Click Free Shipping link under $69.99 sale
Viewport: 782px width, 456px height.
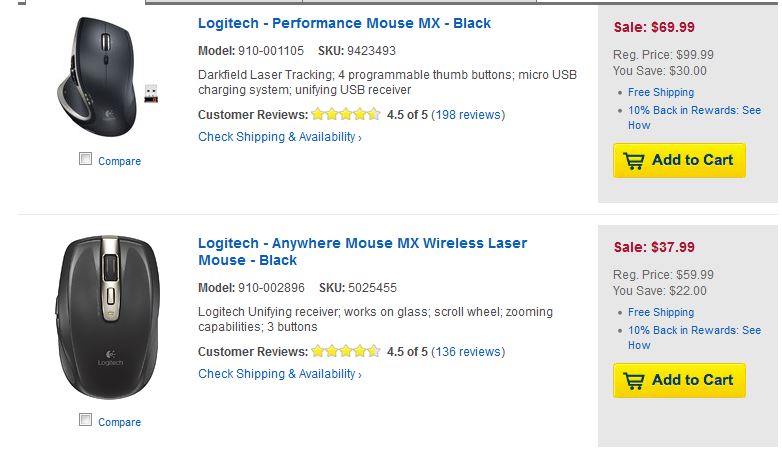click(661, 93)
